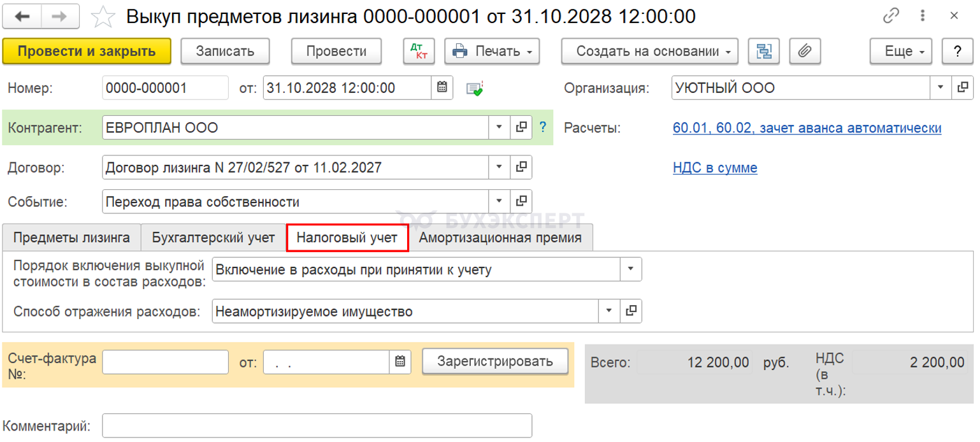This screenshot has width=980, height=442.
Task: Click Зарегистрировать invoice button
Action: pyautogui.click(x=495, y=361)
